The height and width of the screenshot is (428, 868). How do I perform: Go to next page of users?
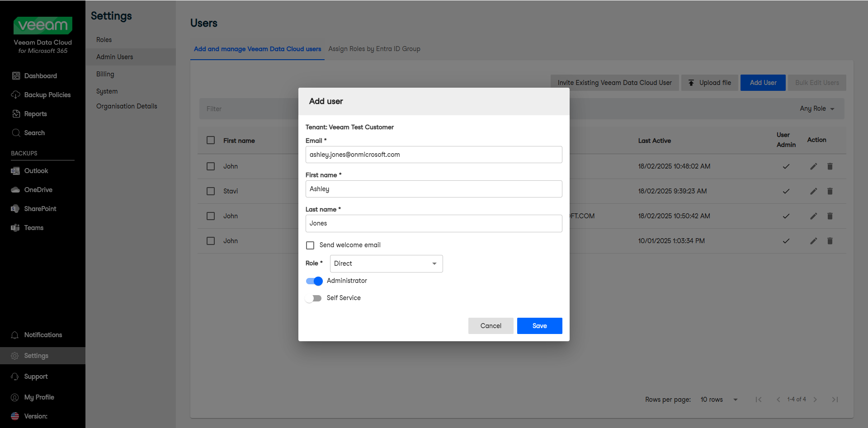pos(815,400)
